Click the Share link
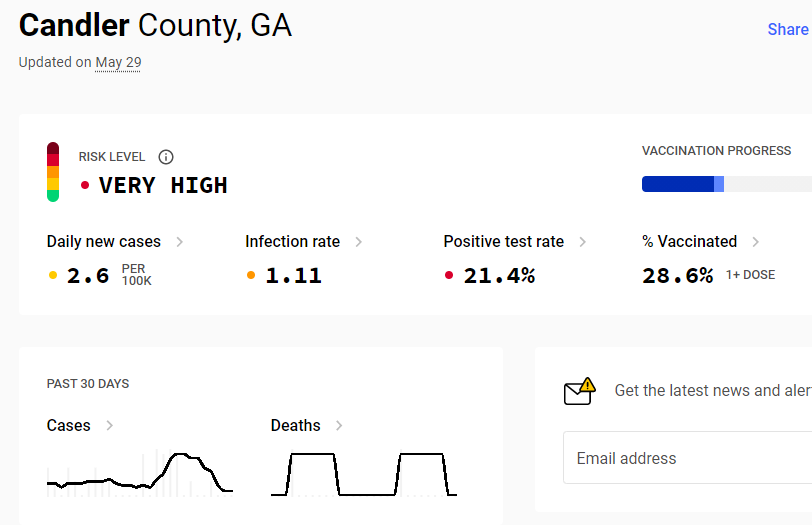The height and width of the screenshot is (525, 812). click(788, 30)
